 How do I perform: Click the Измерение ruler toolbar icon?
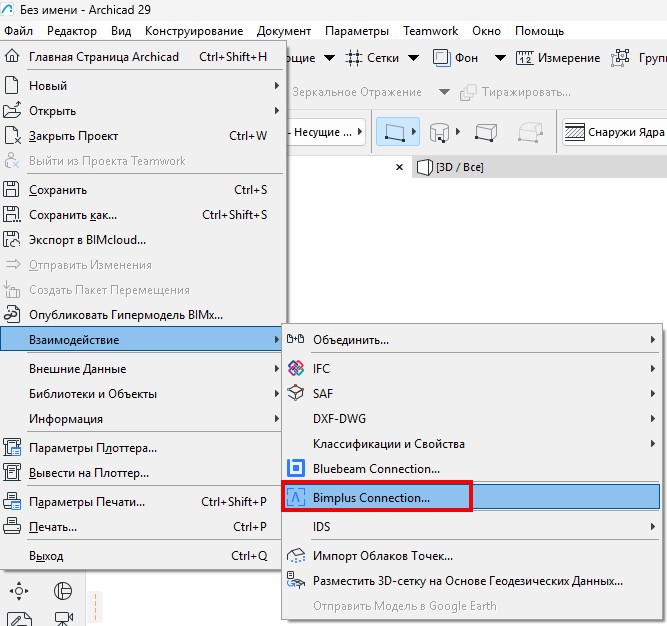point(524,58)
